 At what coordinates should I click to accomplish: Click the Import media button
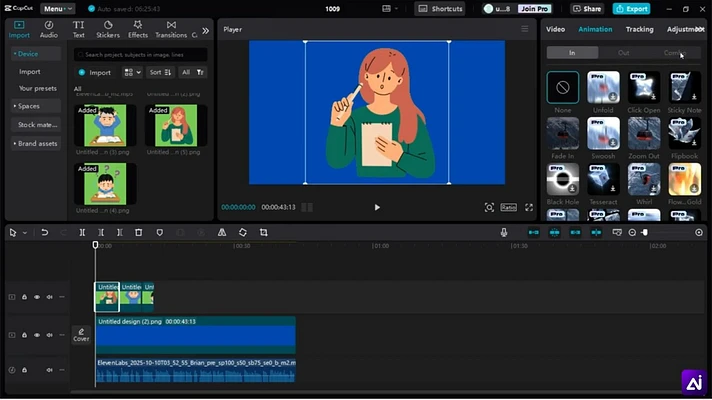click(94, 72)
